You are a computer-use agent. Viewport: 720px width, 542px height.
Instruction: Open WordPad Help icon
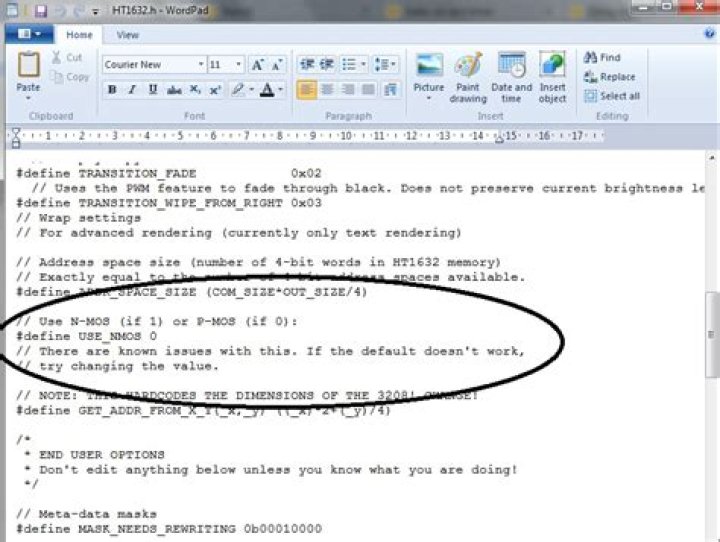[x=709, y=33]
